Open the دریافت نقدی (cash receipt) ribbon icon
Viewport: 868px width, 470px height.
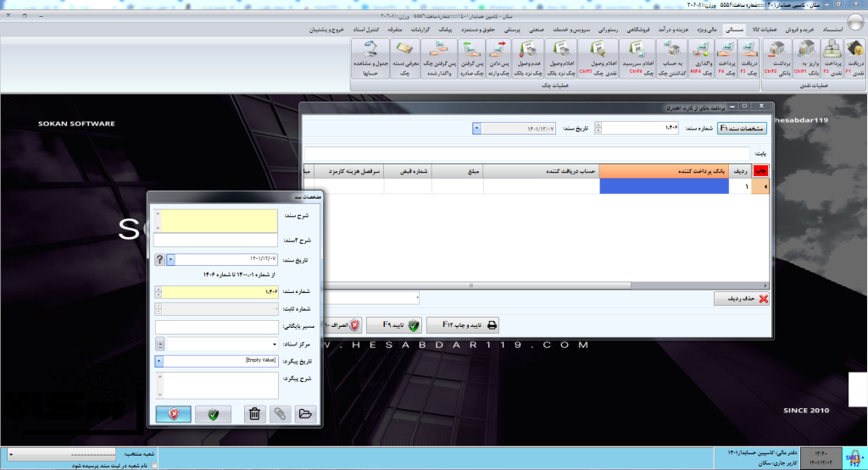[x=855, y=59]
